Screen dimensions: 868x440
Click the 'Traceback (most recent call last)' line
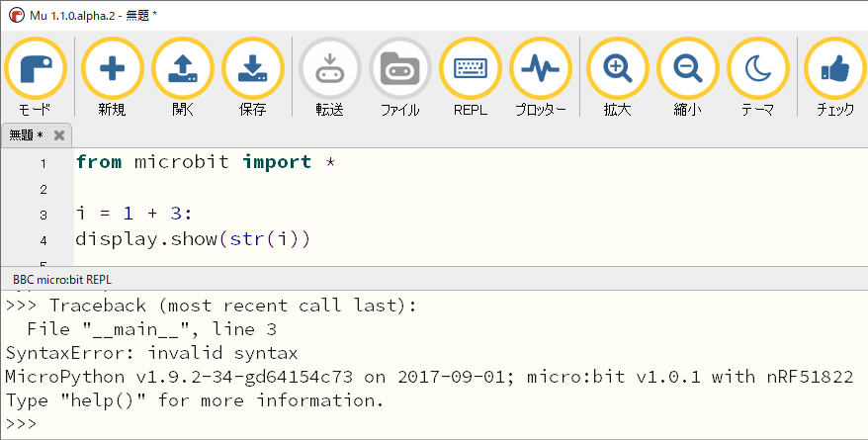coord(233,306)
